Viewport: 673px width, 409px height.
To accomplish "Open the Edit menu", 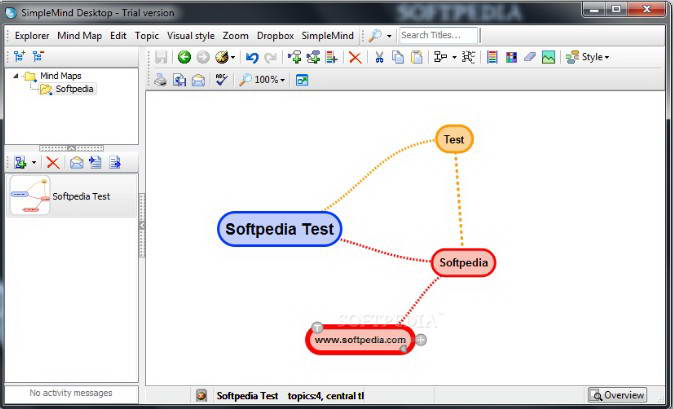I will point(118,36).
